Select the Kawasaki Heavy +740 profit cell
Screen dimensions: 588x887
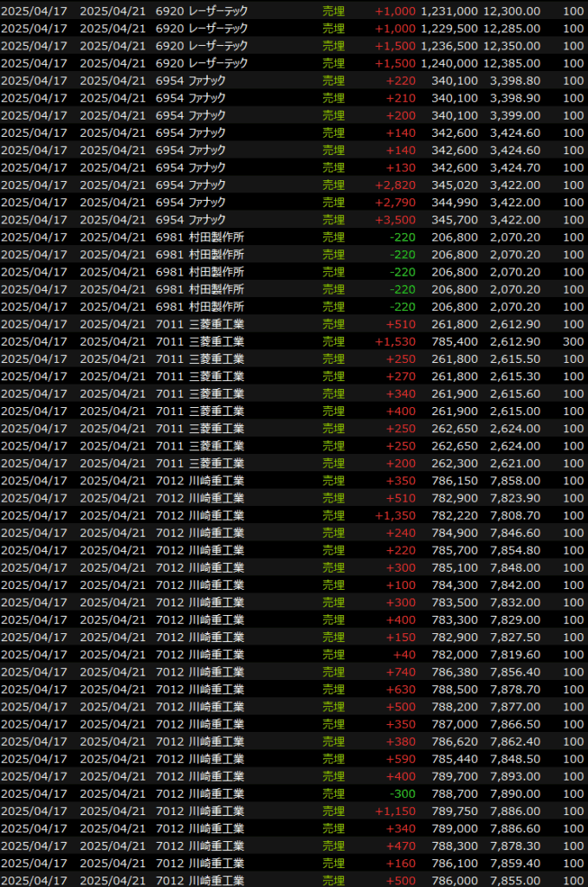click(x=401, y=672)
